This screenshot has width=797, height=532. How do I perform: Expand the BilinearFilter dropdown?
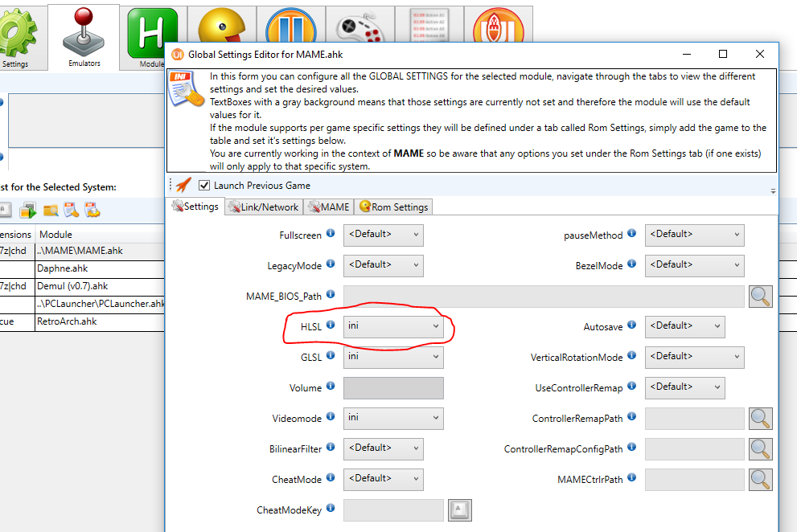384,448
